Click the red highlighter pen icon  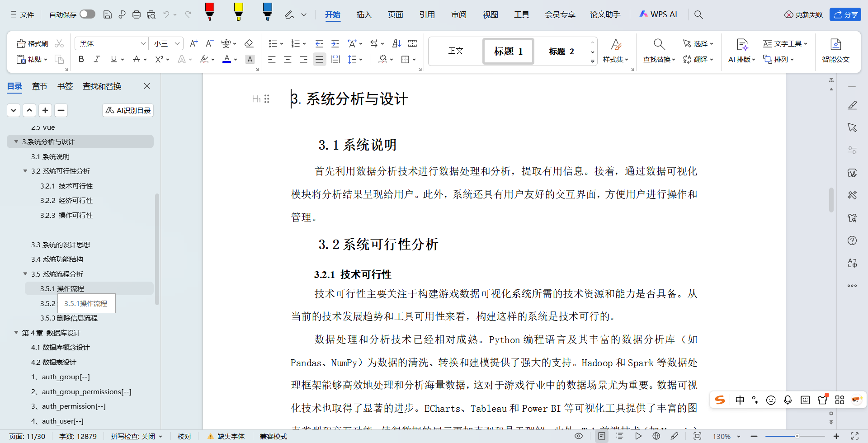click(x=209, y=13)
